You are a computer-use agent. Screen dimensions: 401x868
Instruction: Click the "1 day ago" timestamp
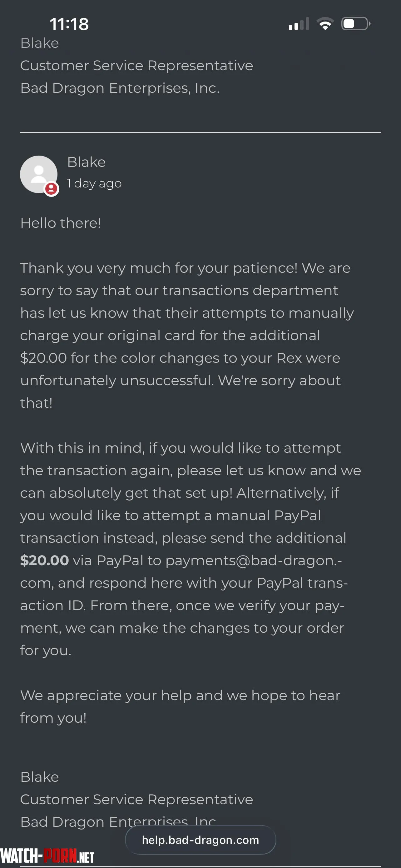94,183
